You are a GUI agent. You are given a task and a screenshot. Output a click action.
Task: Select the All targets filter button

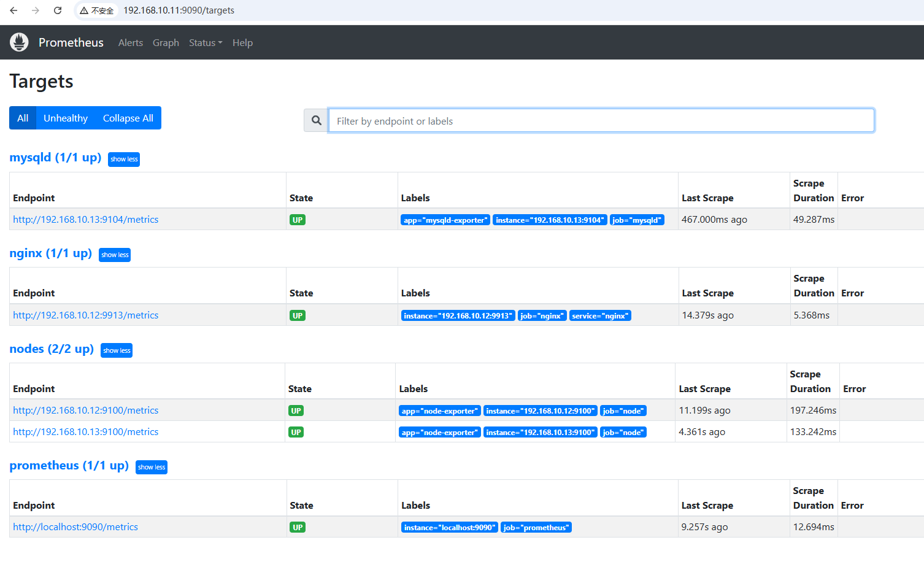point(23,118)
